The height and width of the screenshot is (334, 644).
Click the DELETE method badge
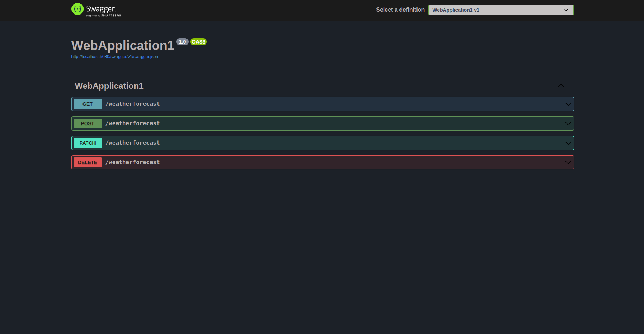click(88, 162)
